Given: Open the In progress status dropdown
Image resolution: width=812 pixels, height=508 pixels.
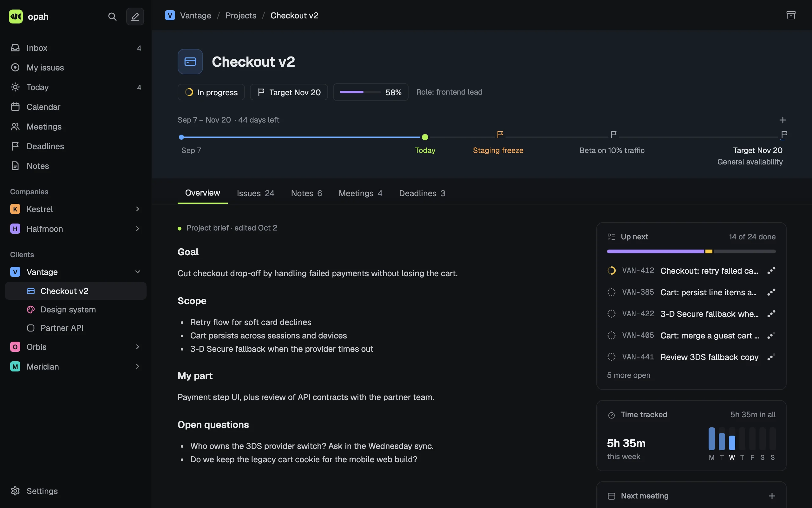Looking at the screenshot, I should (211, 92).
